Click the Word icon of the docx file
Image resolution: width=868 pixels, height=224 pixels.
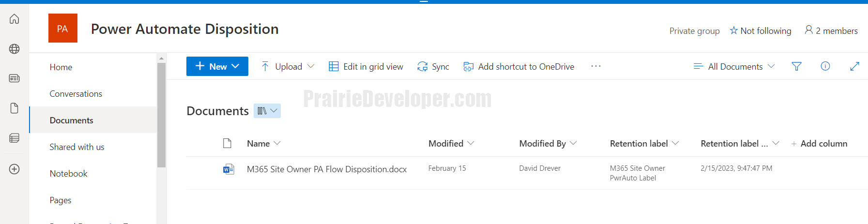point(228,169)
